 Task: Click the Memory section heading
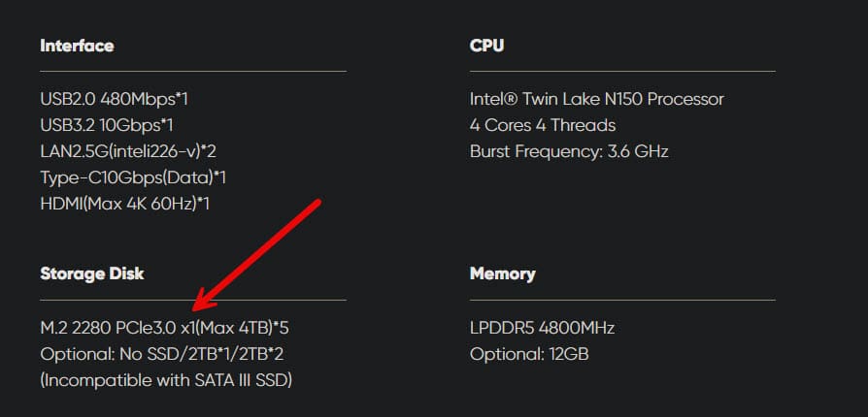click(x=503, y=273)
